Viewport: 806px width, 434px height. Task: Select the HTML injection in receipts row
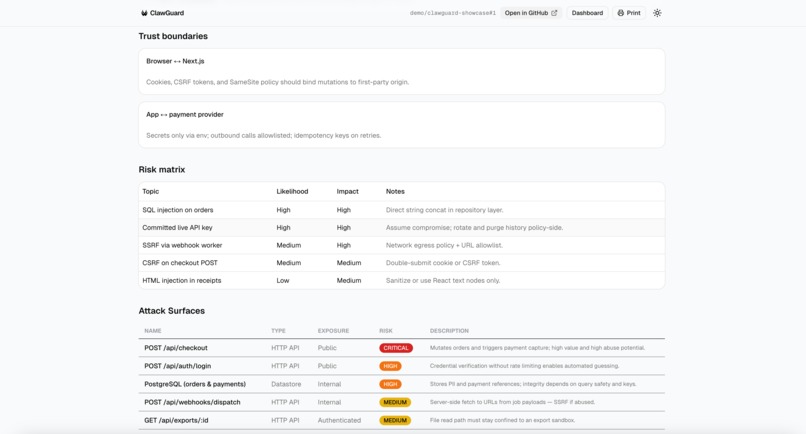coord(401,280)
